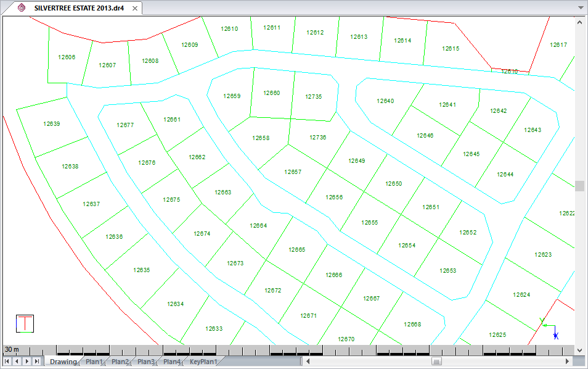Click the red T marker icon in drawing

[25, 323]
